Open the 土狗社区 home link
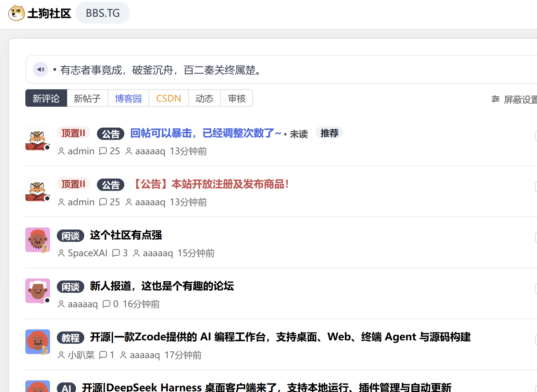Screen dimensions: 537x392 pyautogui.click(x=49, y=13)
